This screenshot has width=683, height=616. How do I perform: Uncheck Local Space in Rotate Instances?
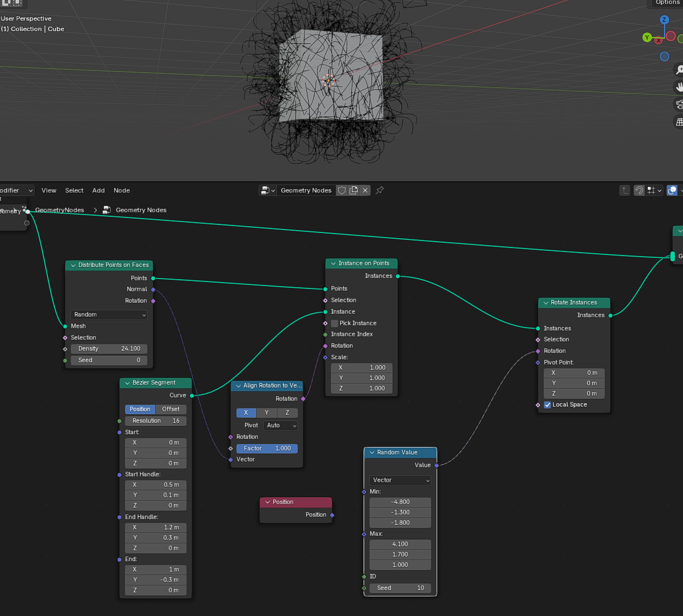click(547, 405)
